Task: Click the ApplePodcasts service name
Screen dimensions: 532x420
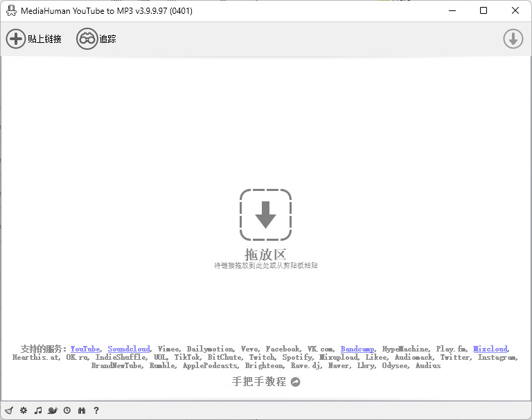Action: coord(210,366)
